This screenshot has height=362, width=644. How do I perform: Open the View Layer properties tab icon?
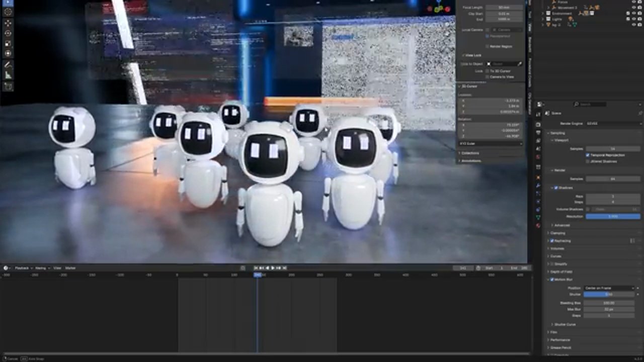point(538,141)
